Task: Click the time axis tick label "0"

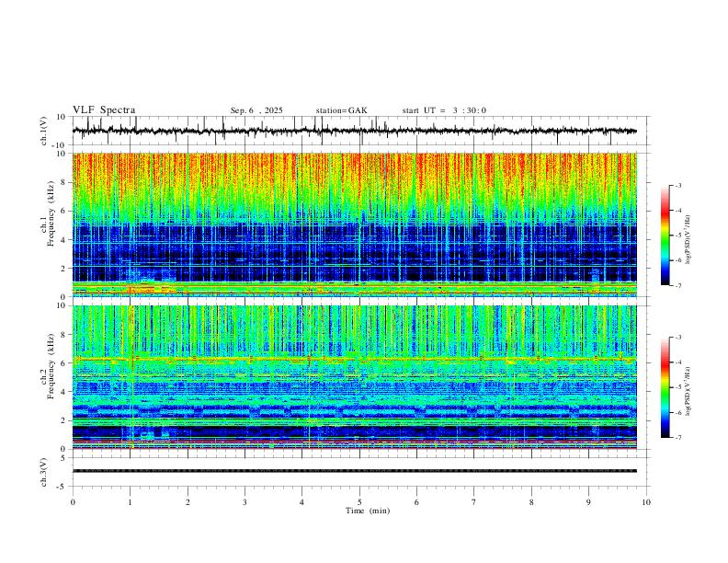Action: [x=73, y=502]
